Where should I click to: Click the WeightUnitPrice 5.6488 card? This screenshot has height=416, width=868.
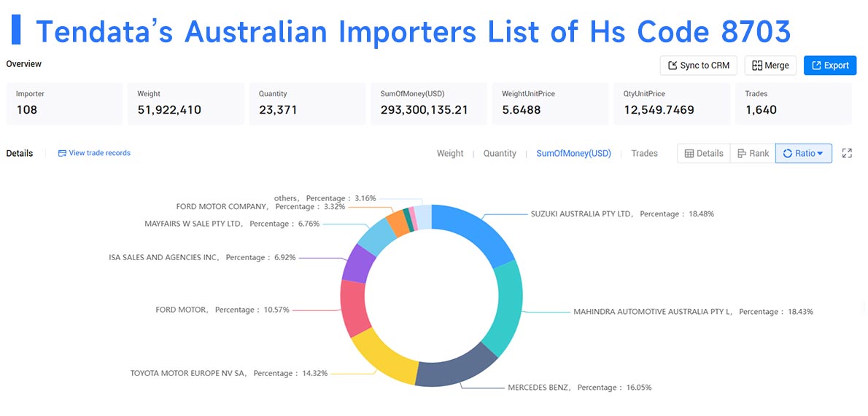[550, 103]
